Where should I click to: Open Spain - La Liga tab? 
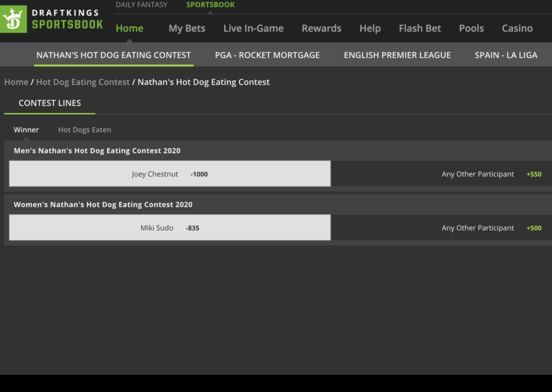point(506,55)
